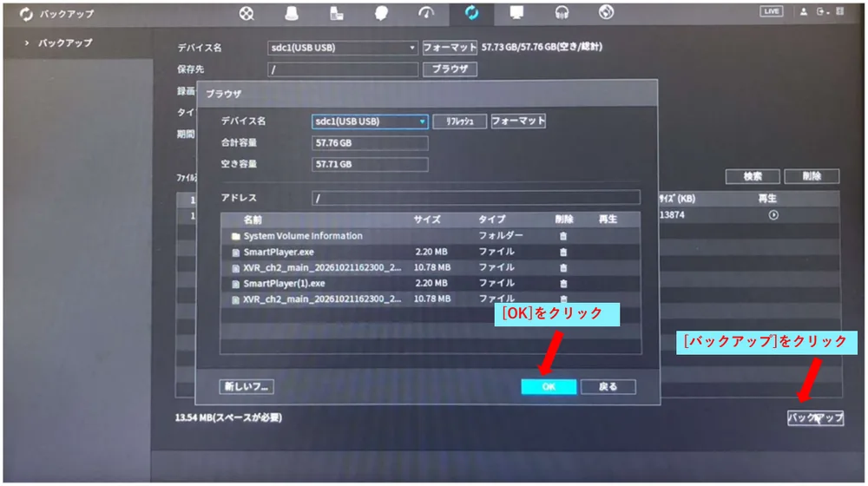
Task: Click the user account icon at top right
Action: click(803, 11)
